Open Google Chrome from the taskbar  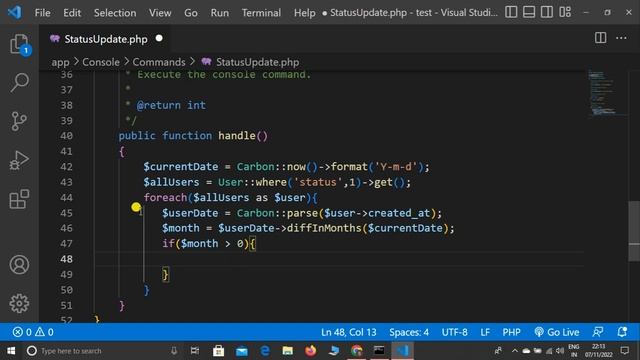pyautogui.click(x=357, y=351)
